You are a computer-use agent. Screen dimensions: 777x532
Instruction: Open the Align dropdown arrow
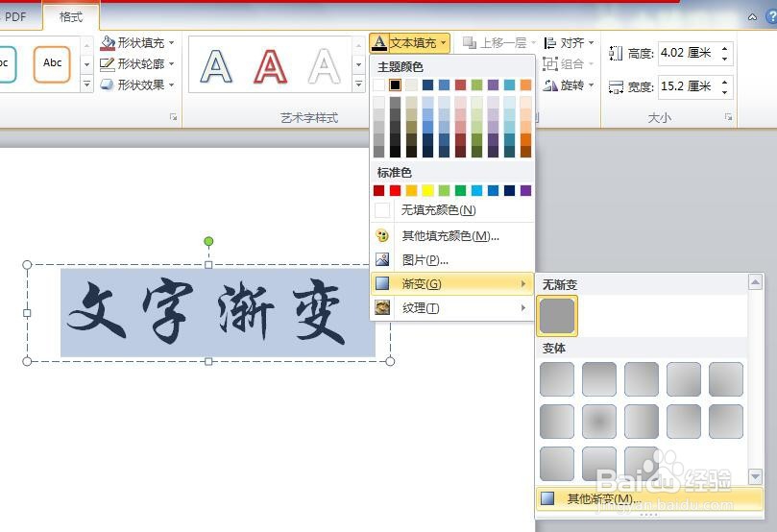[591, 43]
